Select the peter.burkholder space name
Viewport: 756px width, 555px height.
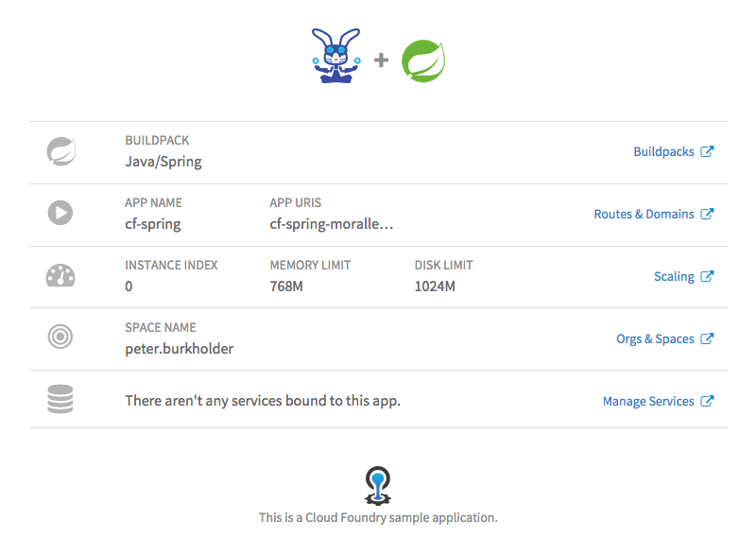(x=179, y=349)
